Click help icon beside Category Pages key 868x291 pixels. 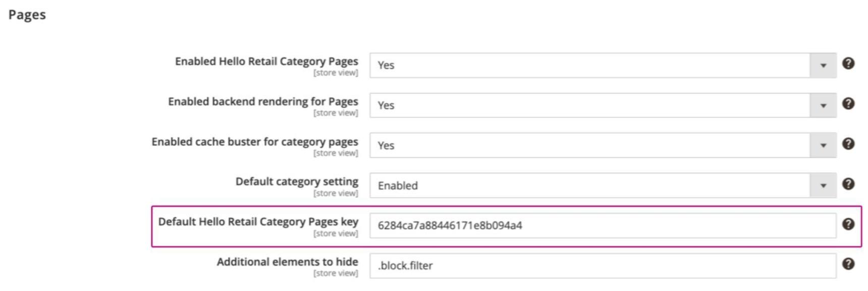pos(848,224)
